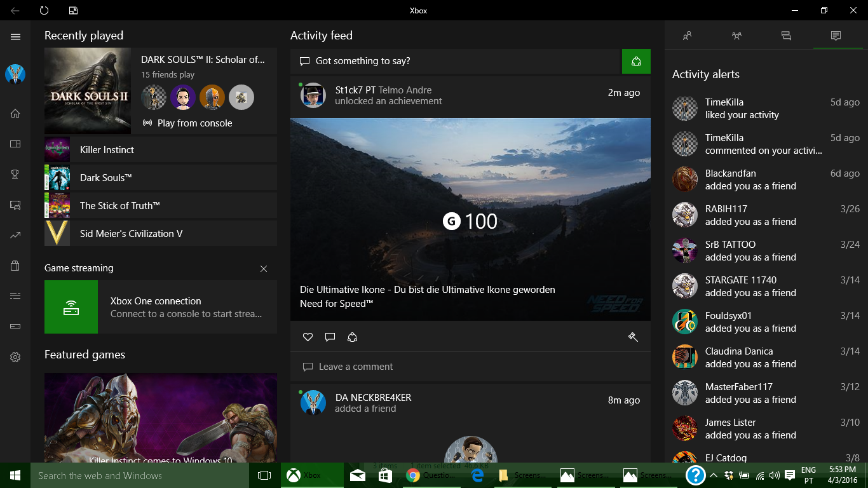The width and height of the screenshot is (868, 488).
Task: Refresh the Xbox app view
Action: (44, 10)
